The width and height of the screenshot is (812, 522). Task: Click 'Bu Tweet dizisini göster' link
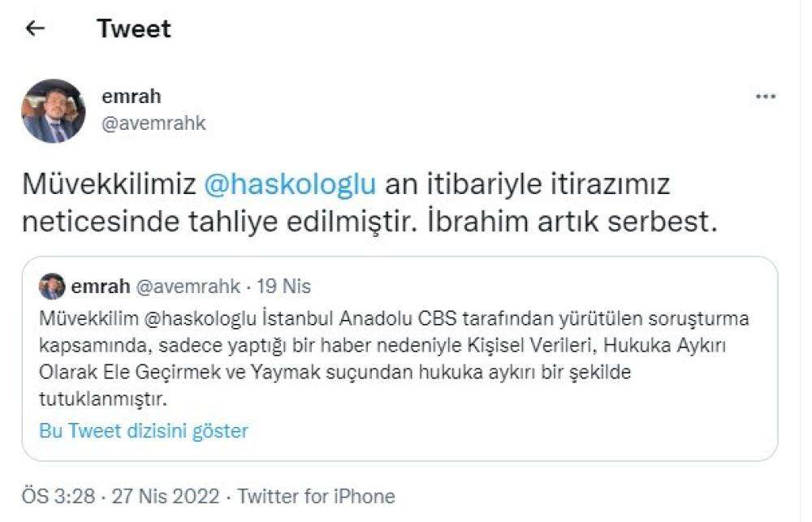144,431
